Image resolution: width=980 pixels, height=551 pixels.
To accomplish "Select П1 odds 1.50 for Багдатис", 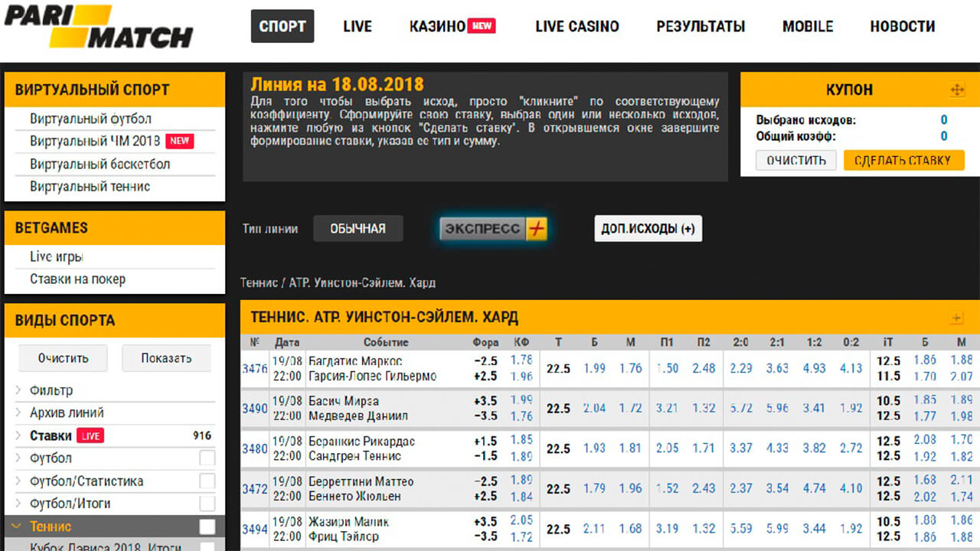I will coord(667,369).
